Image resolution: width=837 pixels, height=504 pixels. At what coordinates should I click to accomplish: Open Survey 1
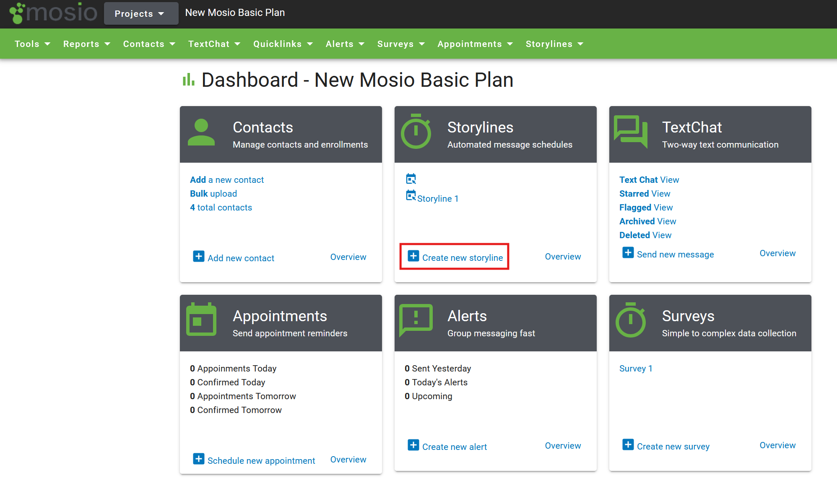[x=636, y=369]
